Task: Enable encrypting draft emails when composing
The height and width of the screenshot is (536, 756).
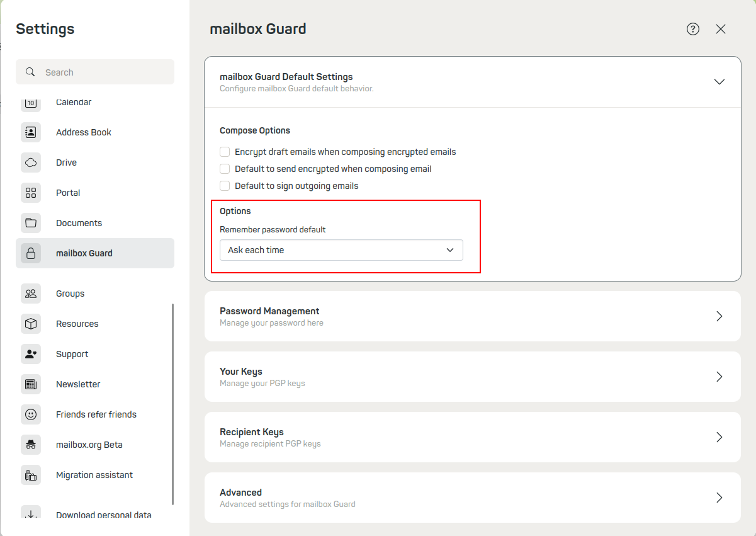Action: coord(225,152)
